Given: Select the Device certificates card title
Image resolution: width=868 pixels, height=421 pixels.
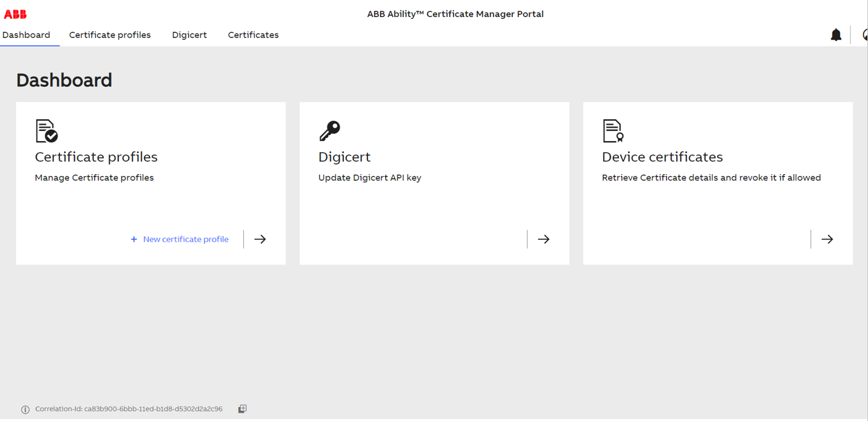Looking at the screenshot, I should (x=662, y=157).
